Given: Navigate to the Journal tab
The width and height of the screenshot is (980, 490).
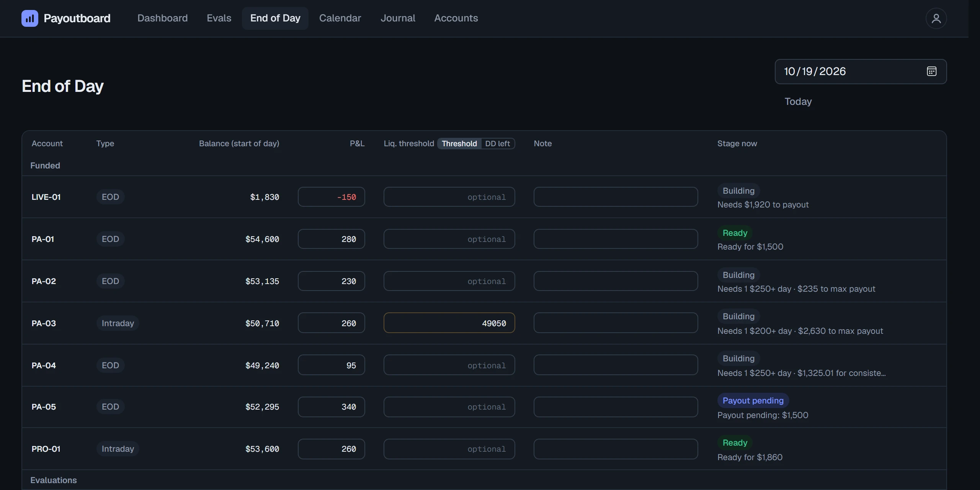Looking at the screenshot, I should click(398, 18).
